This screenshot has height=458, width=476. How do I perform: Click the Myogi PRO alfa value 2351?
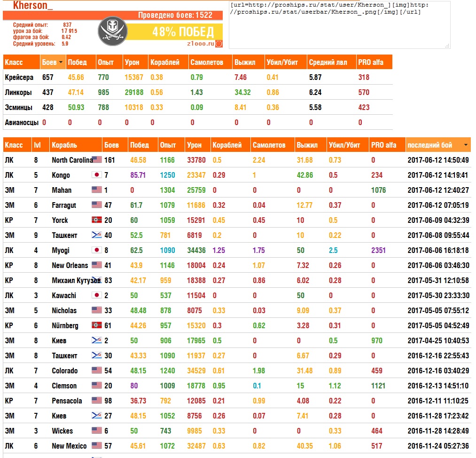tap(378, 250)
